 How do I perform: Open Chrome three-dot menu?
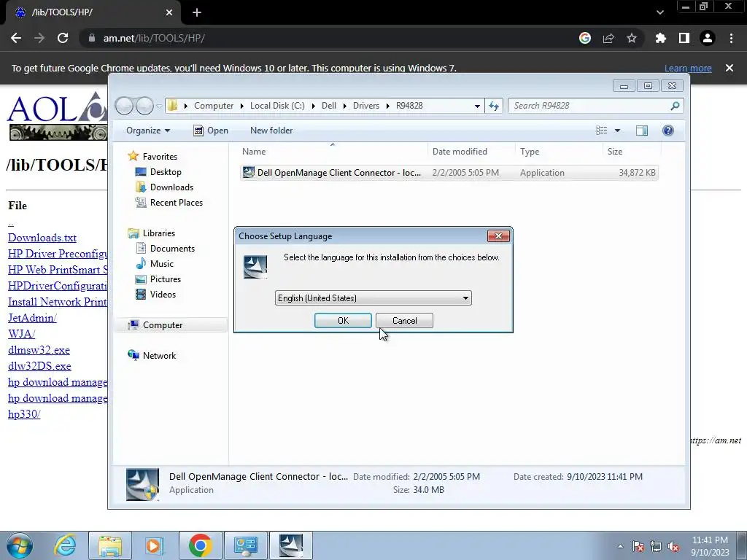tap(731, 38)
